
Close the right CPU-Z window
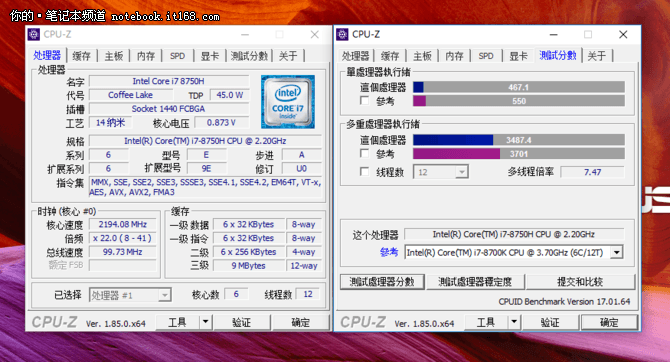(623, 35)
